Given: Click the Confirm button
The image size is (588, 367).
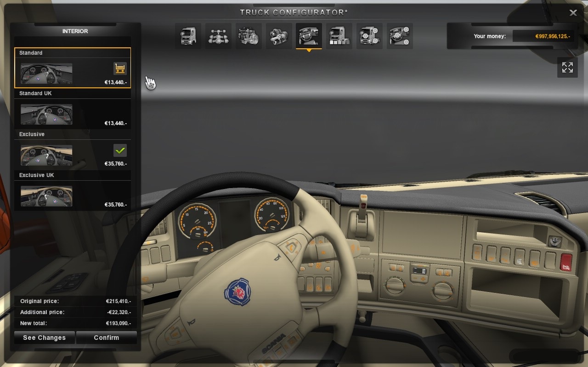Looking at the screenshot, I should [x=107, y=338].
